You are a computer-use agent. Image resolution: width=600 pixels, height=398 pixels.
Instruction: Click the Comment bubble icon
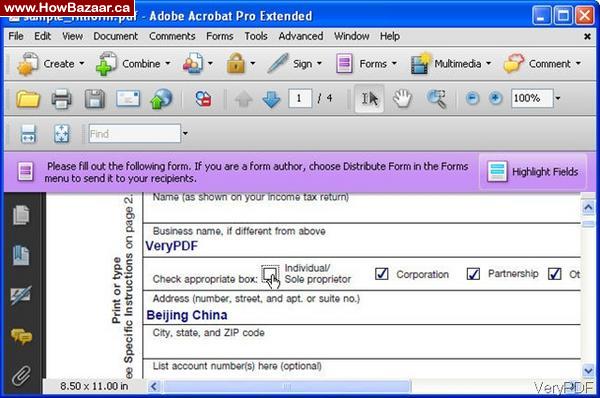[x=514, y=64]
